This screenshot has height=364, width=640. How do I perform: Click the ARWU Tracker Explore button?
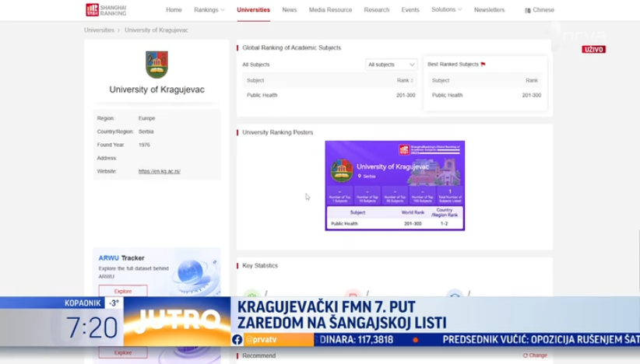(x=123, y=291)
